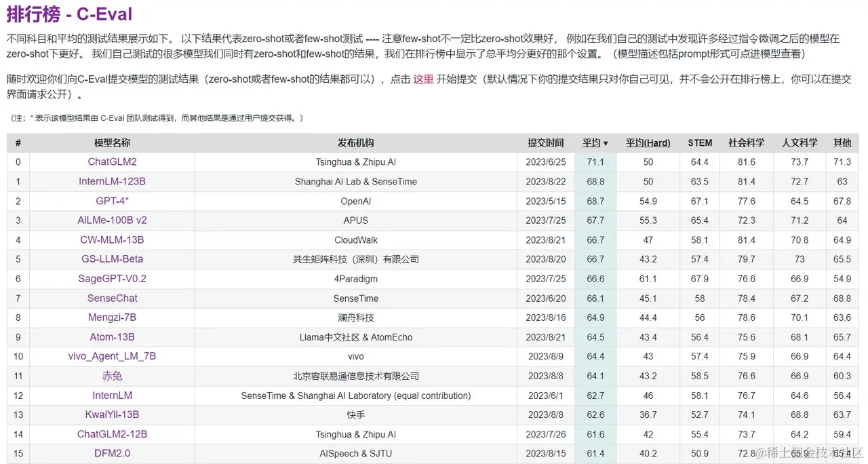
Task: Click the OpenAI institution cell
Action: coord(356,201)
